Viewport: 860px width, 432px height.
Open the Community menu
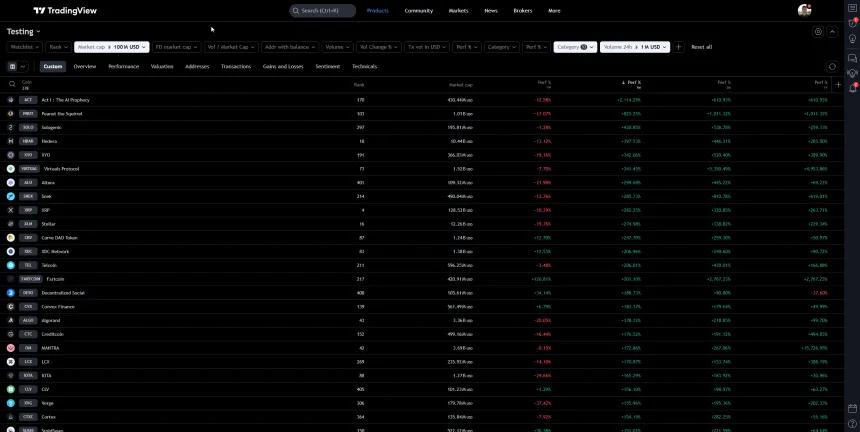tap(418, 10)
